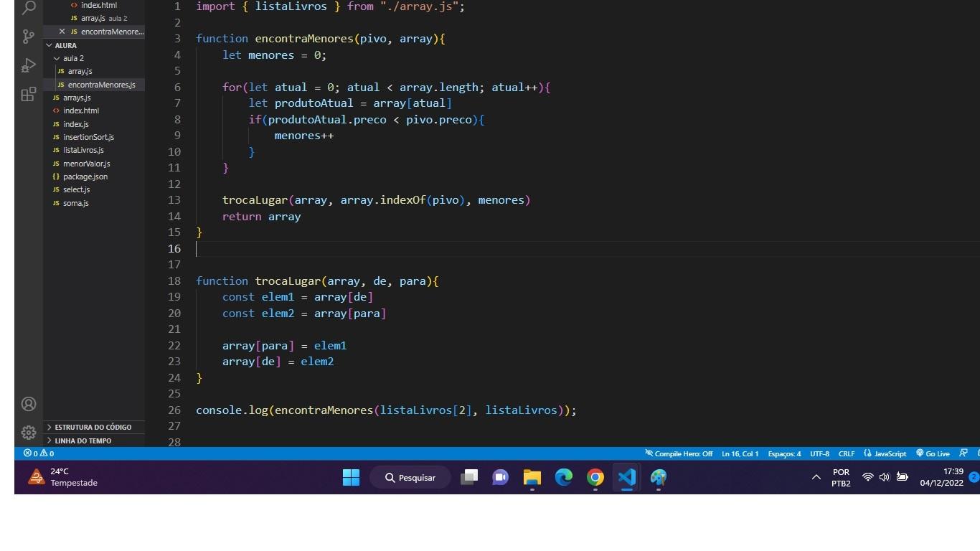
Task: Open the Search view in activity bar
Action: tap(29, 8)
